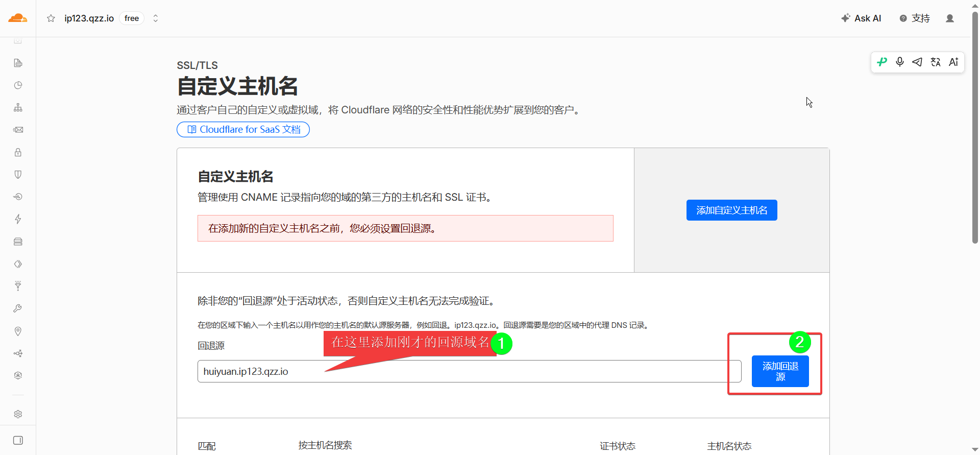The height and width of the screenshot is (455, 980).
Task: Click the green P icon in floating toolbar
Action: (x=882, y=62)
